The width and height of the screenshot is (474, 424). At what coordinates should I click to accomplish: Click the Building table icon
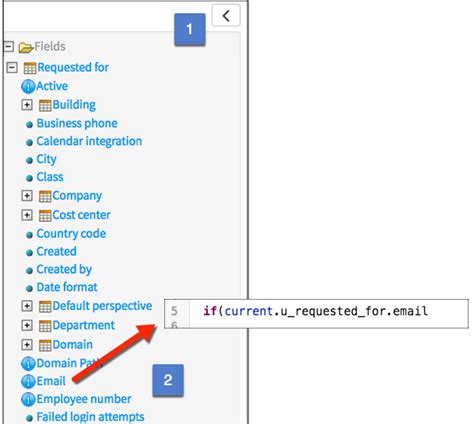(45, 105)
